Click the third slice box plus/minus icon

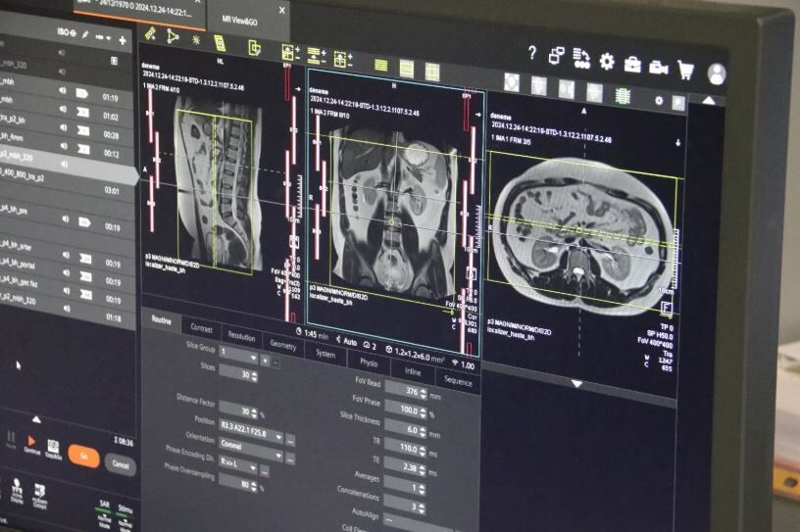click(342, 59)
